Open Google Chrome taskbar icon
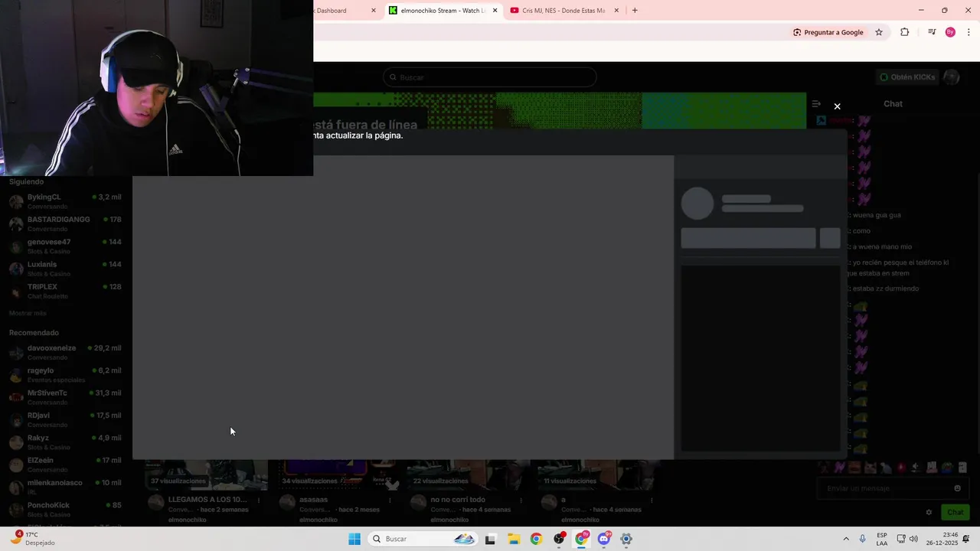Image resolution: width=980 pixels, height=551 pixels. tap(536, 539)
